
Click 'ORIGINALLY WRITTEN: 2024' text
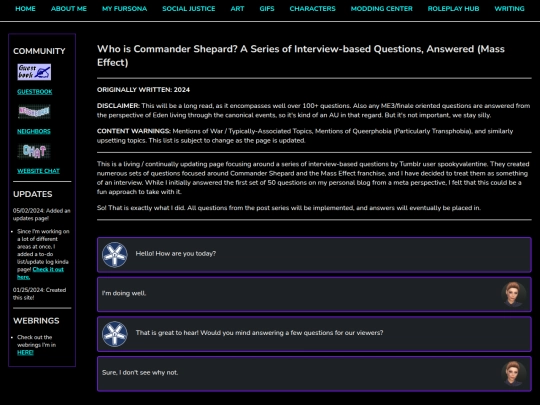coord(143,90)
